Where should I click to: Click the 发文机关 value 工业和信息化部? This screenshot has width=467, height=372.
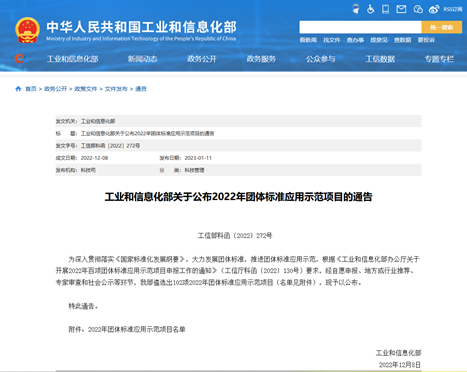(98, 121)
